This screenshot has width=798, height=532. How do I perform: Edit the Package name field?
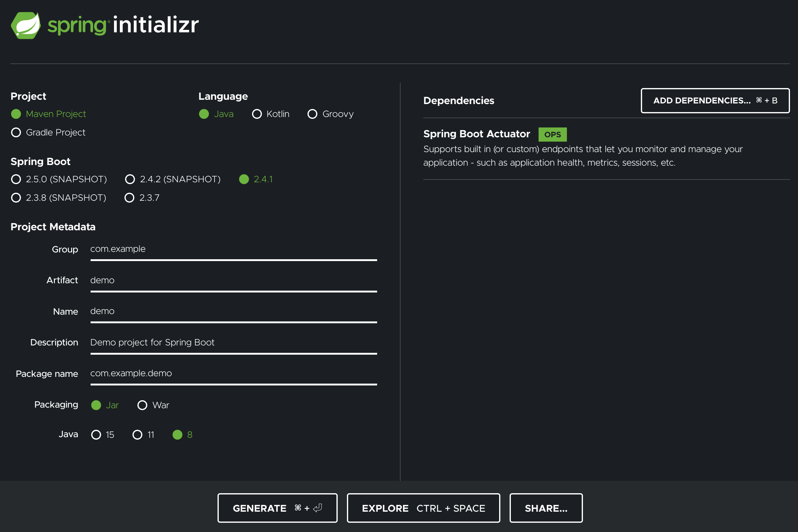point(233,373)
